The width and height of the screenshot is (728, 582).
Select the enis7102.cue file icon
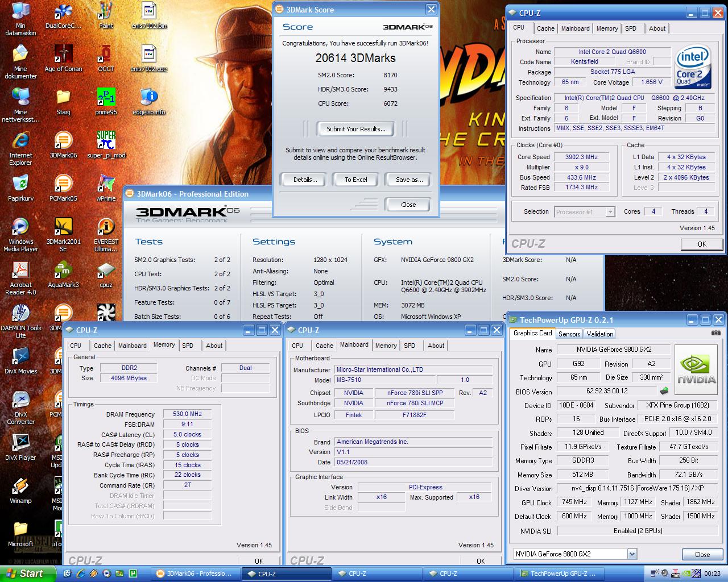(x=148, y=59)
